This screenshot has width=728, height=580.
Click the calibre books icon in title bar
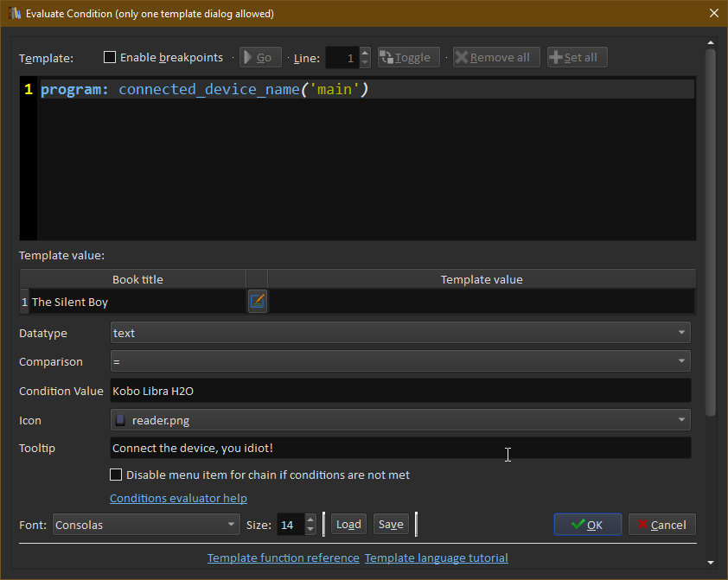coord(15,14)
